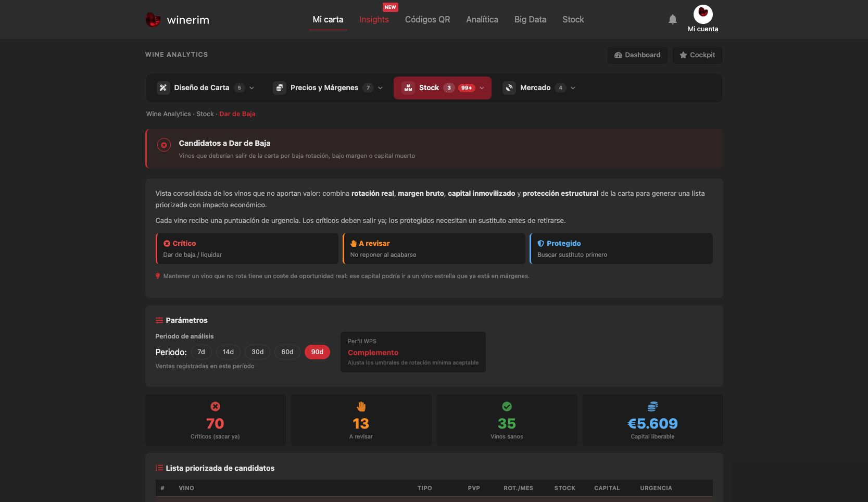Click the WINE ANALYTICS heading

pyautogui.click(x=177, y=54)
